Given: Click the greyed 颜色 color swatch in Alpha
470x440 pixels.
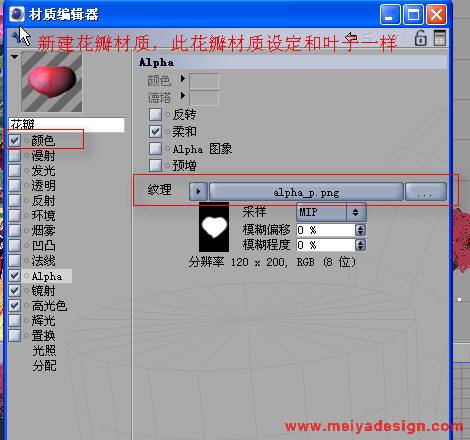Looking at the screenshot, I should point(204,81).
